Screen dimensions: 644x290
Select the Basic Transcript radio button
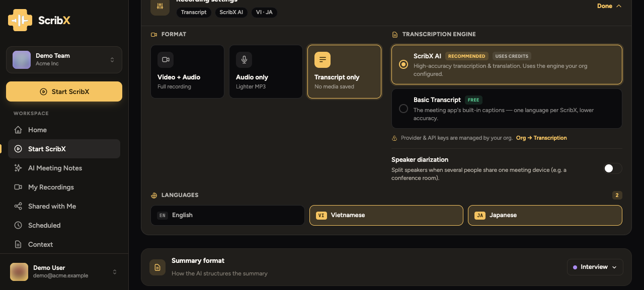tap(403, 109)
